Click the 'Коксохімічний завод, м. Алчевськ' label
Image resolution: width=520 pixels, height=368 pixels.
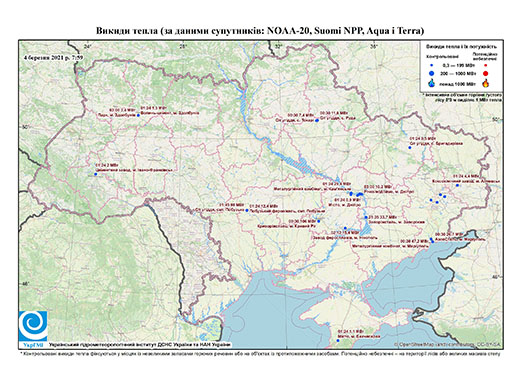[466, 181]
